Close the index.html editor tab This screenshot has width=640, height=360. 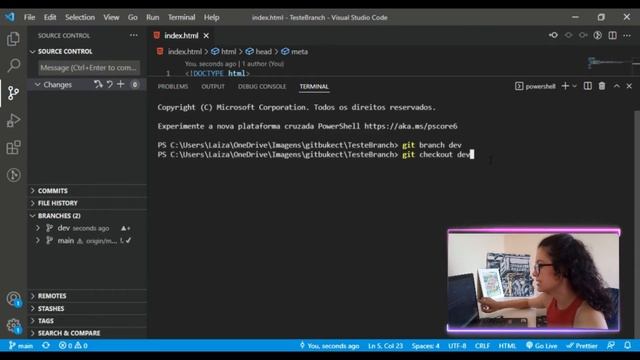pyautogui.click(x=206, y=36)
